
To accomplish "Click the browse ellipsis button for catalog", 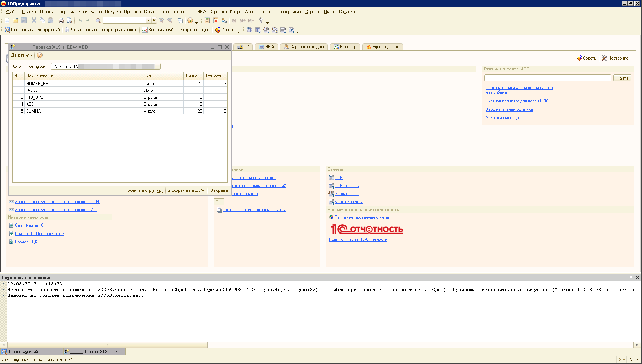I will [158, 66].
